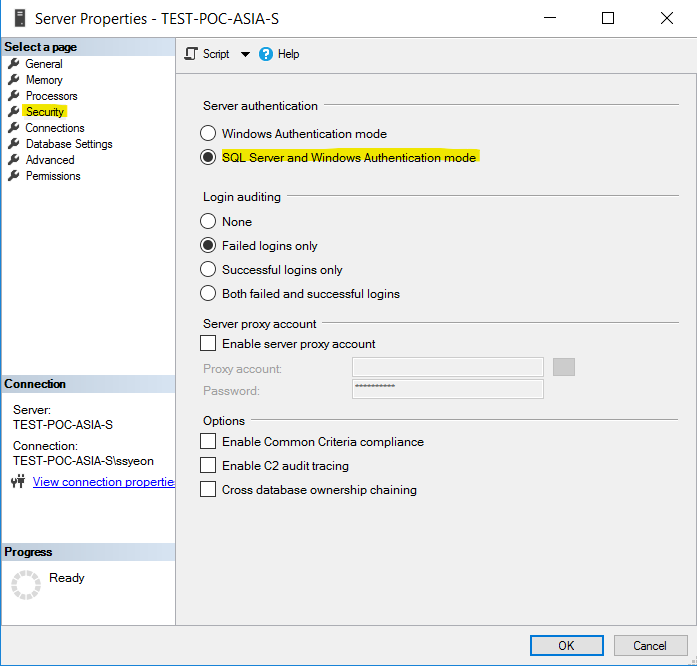Set login auditing to None
The image size is (697, 666).
[x=208, y=221]
